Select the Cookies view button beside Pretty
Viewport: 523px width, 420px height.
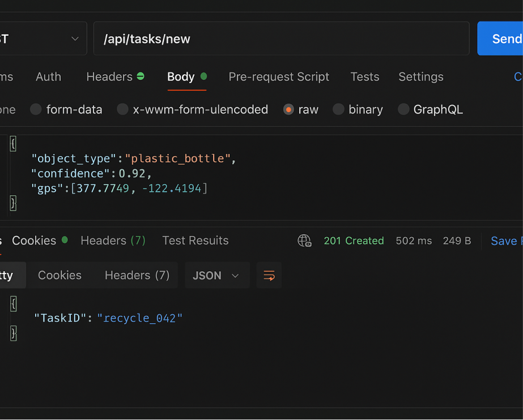pyautogui.click(x=59, y=275)
